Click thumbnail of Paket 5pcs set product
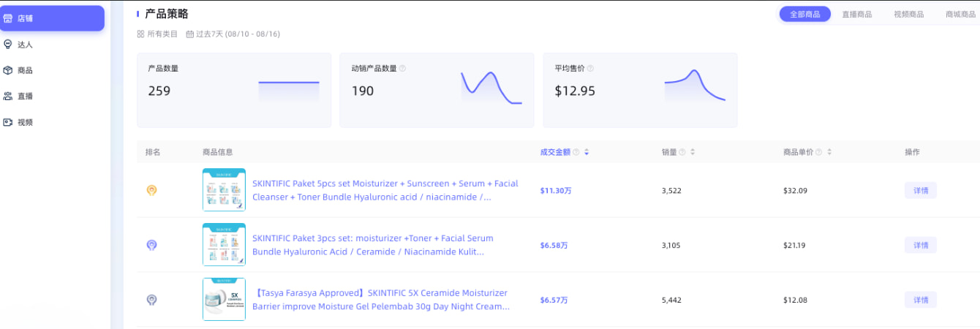Viewport: 980px width, 329px height. (x=224, y=190)
